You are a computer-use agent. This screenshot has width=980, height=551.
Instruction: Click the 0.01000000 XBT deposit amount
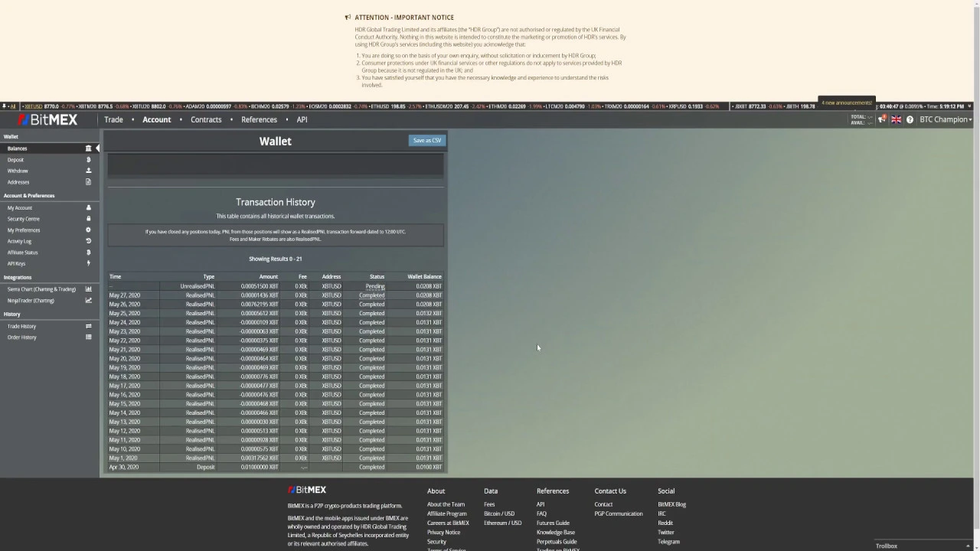coord(260,467)
